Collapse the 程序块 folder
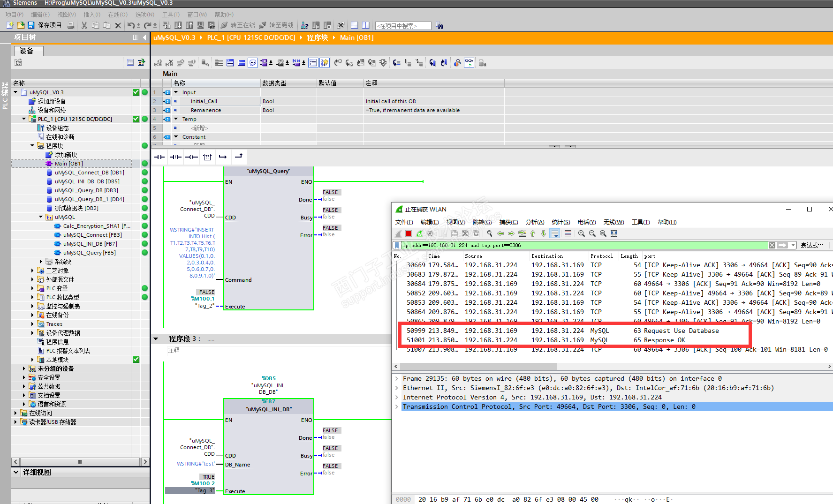The image size is (833, 504). point(32,146)
